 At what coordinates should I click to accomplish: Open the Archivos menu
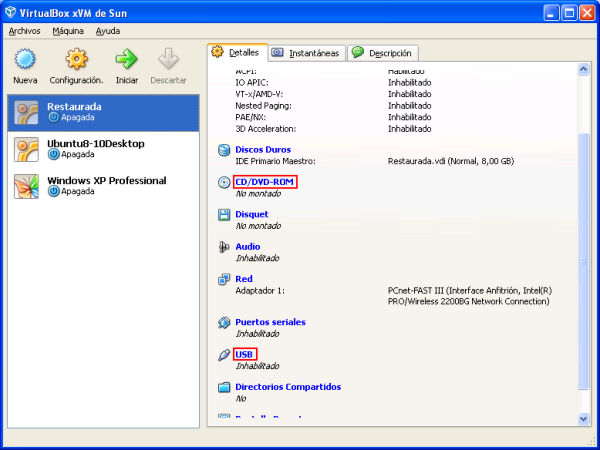[x=24, y=31]
